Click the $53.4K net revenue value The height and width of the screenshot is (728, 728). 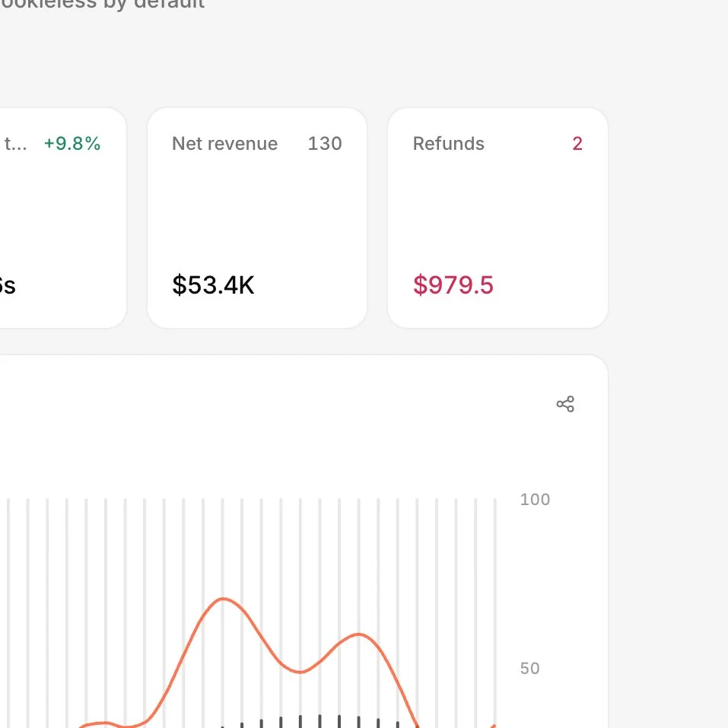pyautogui.click(x=213, y=285)
